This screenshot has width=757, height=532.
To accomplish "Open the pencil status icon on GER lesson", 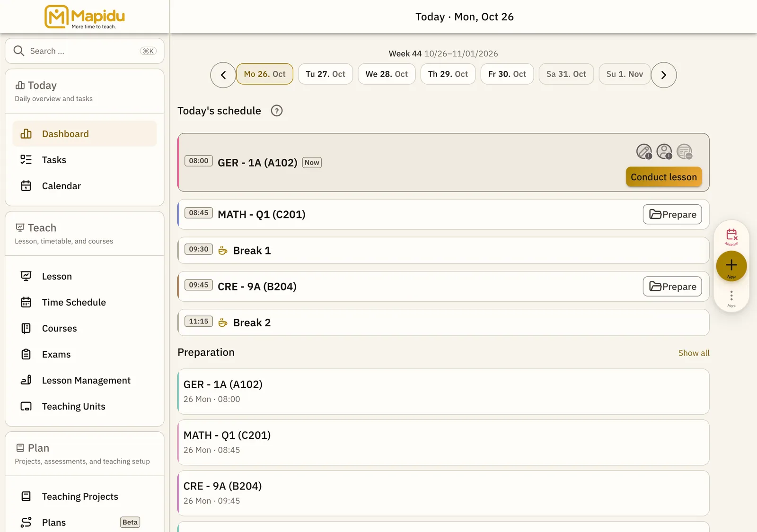I will pyautogui.click(x=644, y=151).
